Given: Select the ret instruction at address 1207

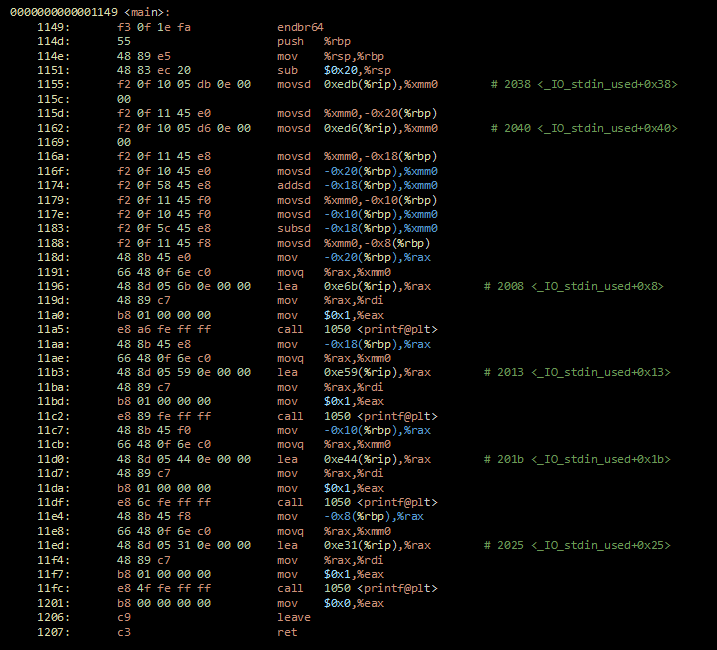Looking at the screenshot, I should point(287,632).
